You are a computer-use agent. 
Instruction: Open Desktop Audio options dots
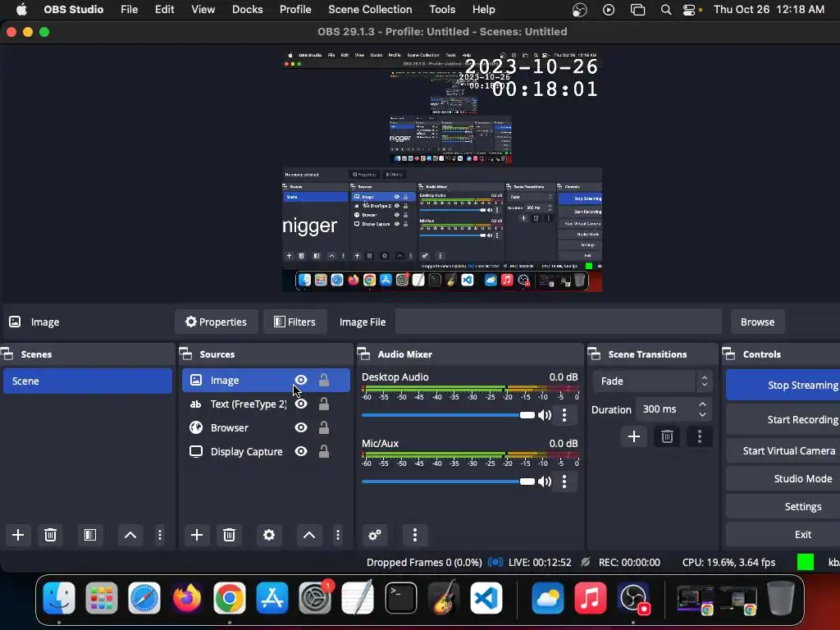[x=564, y=415]
